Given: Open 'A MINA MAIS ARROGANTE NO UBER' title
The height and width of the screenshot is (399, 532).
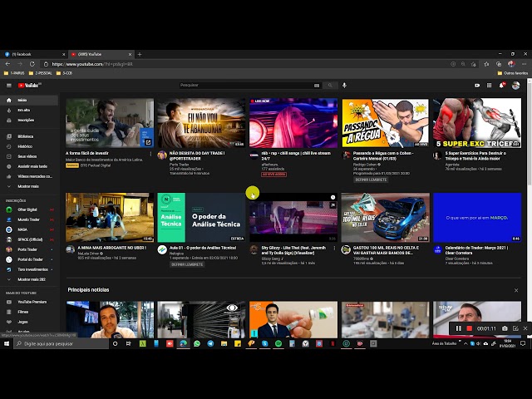Looking at the screenshot, I should (112, 248).
